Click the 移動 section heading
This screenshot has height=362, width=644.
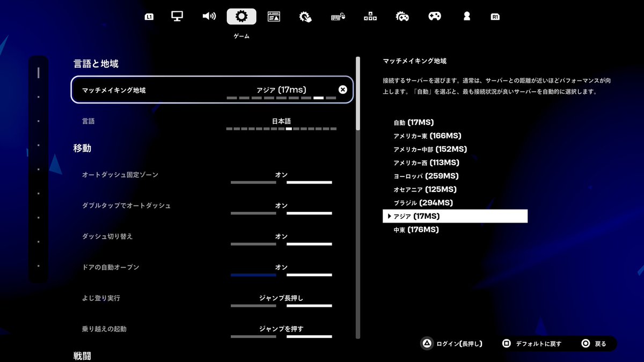coord(82,148)
